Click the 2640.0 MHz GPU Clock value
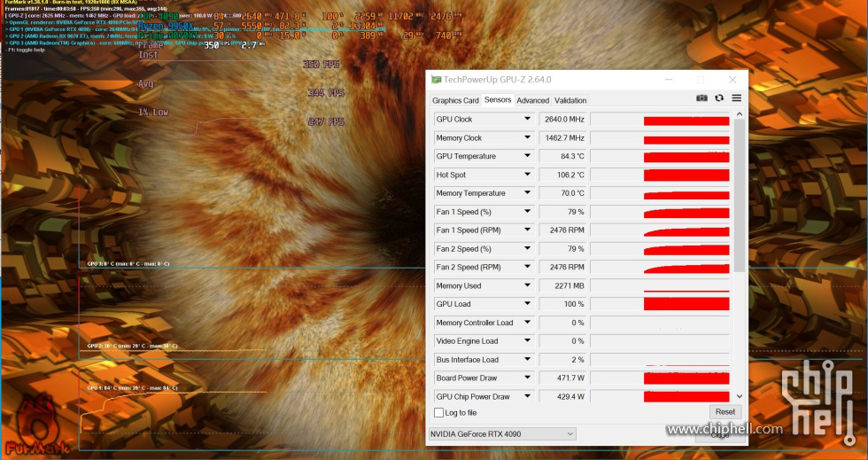Screen dimensions: 868x460 pos(563,119)
